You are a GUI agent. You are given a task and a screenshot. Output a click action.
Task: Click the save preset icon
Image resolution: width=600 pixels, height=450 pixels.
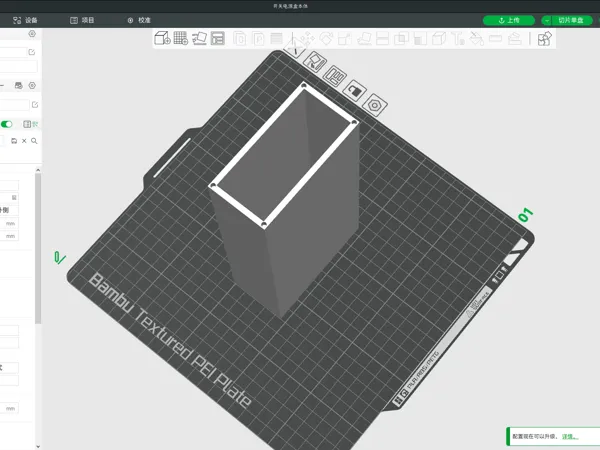click(x=14, y=141)
